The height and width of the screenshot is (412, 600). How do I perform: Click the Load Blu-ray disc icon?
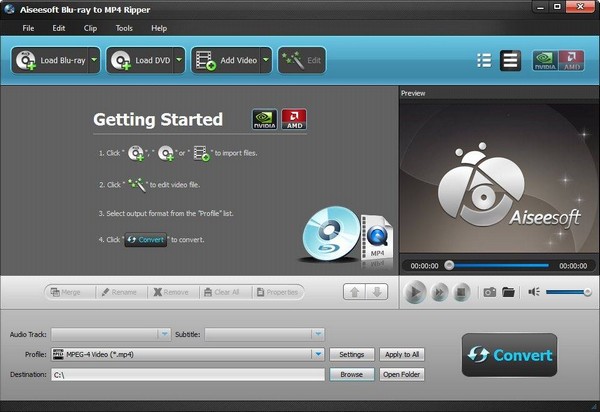[26, 60]
